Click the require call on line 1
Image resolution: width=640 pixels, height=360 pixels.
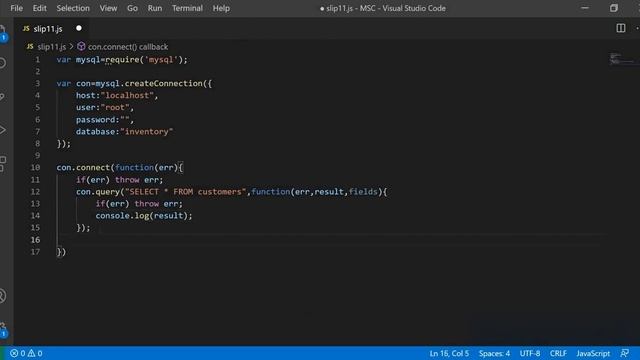122,60
